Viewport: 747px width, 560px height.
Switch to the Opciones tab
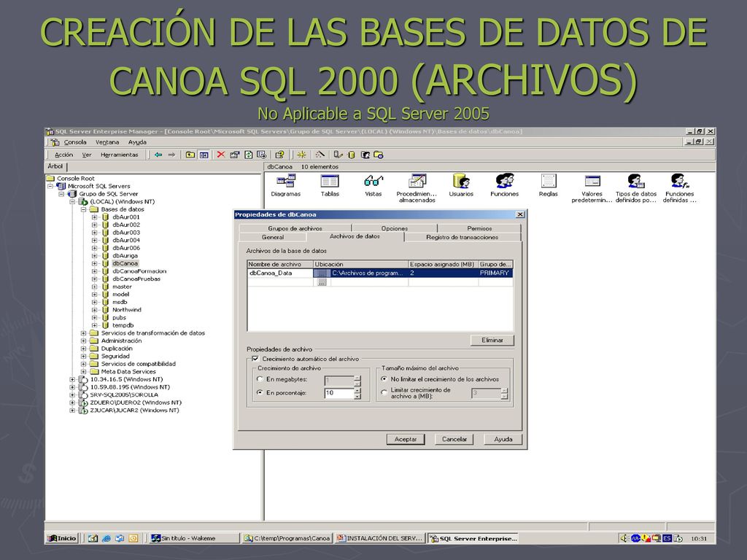395,228
